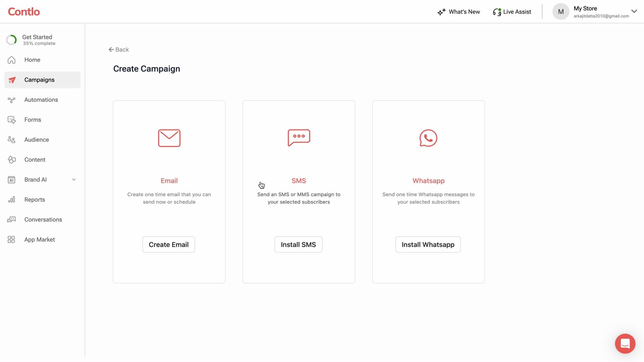Screen dimensions: 644x362
Task: Click the Reports bar chart icon
Action: (x=11, y=200)
